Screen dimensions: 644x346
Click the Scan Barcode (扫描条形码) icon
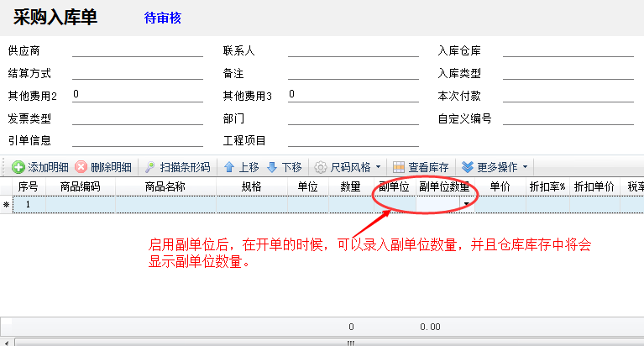tap(149, 167)
